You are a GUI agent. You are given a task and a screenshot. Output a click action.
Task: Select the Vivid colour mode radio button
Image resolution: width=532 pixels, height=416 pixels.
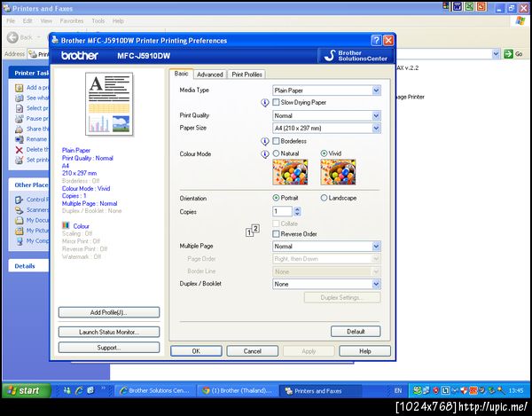click(x=324, y=153)
